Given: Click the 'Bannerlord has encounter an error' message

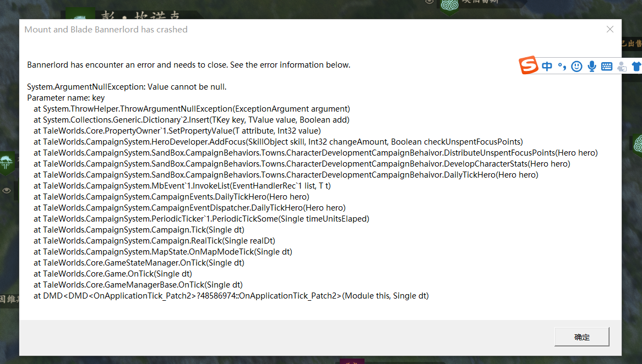Looking at the screenshot, I should click(x=189, y=65).
